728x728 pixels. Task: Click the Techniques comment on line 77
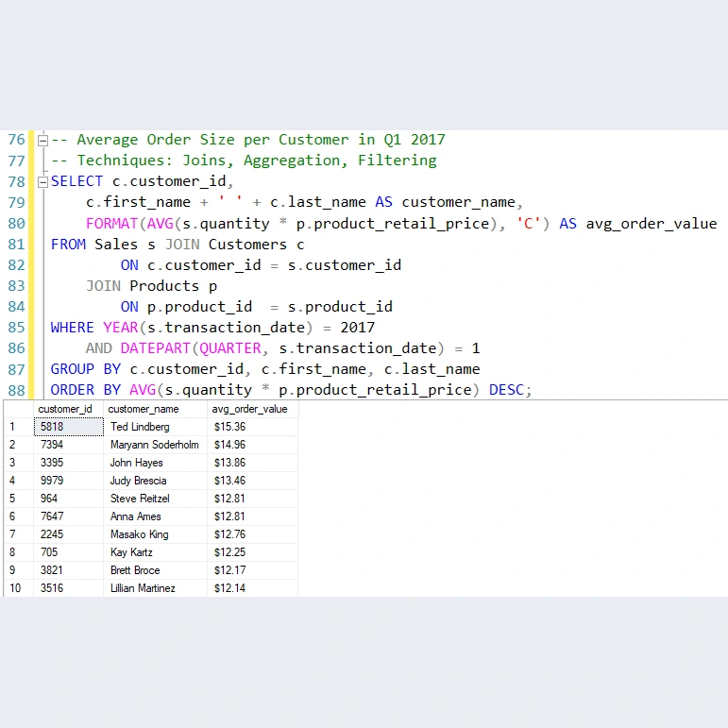(244, 161)
